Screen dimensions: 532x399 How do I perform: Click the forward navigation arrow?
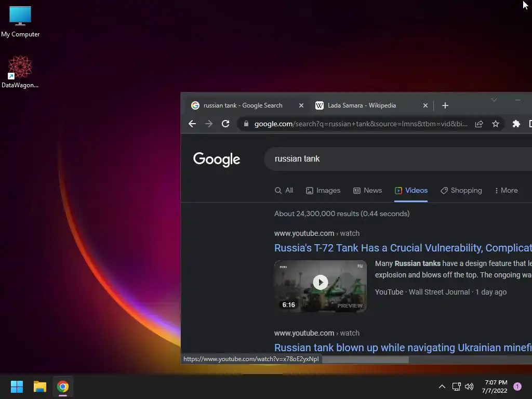(209, 124)
